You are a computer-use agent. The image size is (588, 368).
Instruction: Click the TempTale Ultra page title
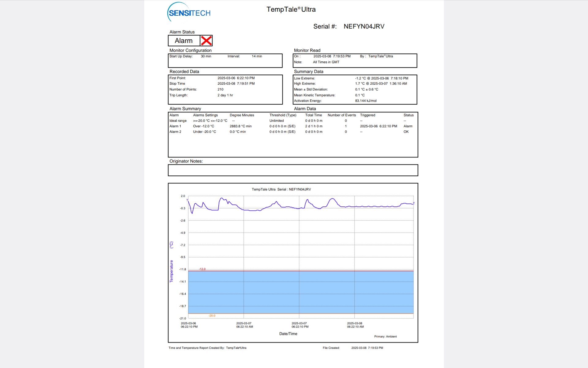tap(291, 10)
